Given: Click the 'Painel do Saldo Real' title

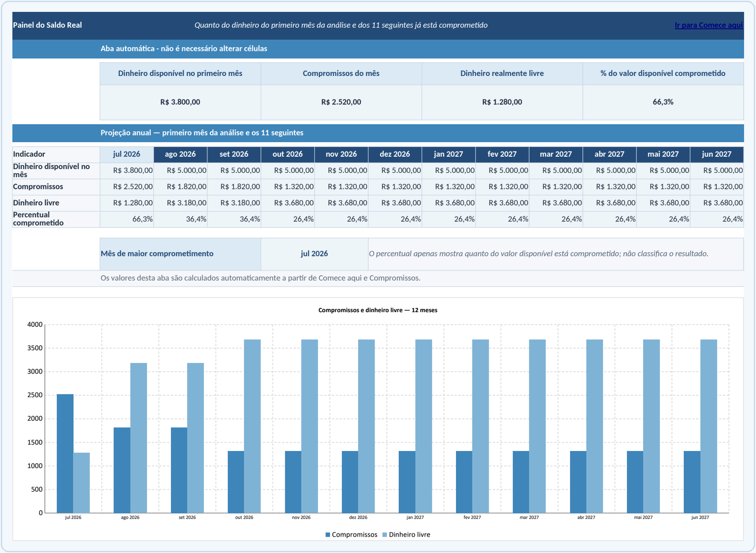Looking at the screenshot, I should coord(47,25).
